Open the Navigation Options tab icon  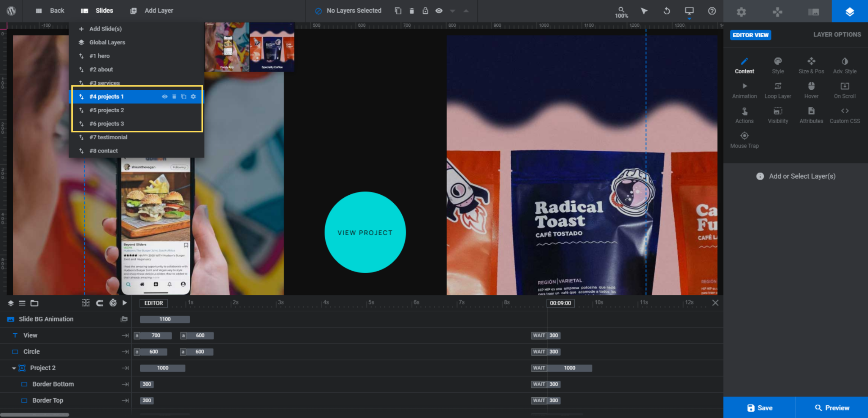pos(777,12)
